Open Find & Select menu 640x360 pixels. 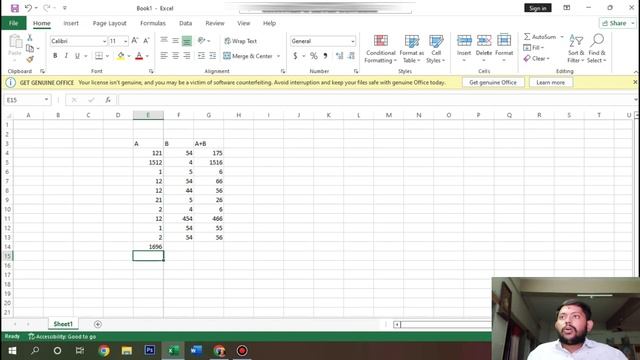click(x=597, y=49)
